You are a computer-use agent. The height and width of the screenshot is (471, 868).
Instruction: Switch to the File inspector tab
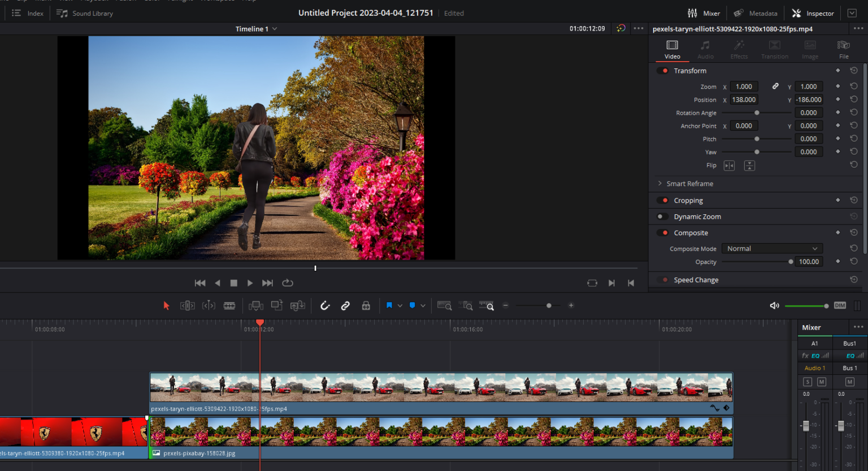coord(844,49)
